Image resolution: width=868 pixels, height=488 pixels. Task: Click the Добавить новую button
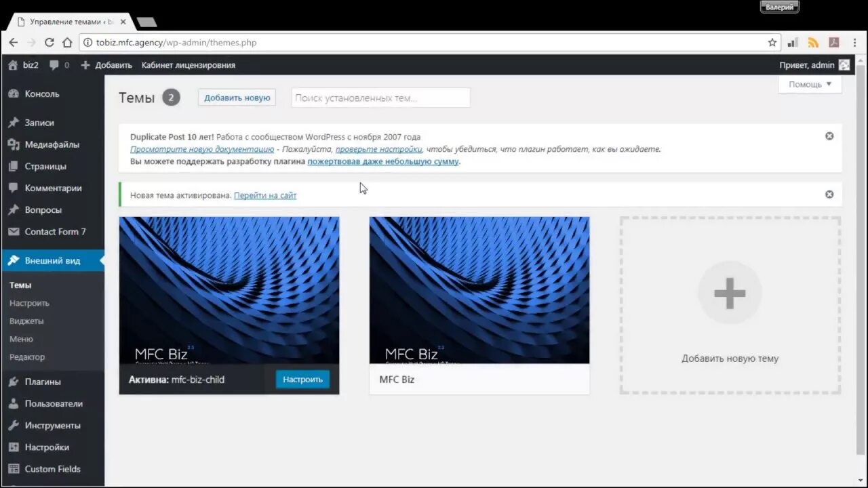(x=237, y=98)
